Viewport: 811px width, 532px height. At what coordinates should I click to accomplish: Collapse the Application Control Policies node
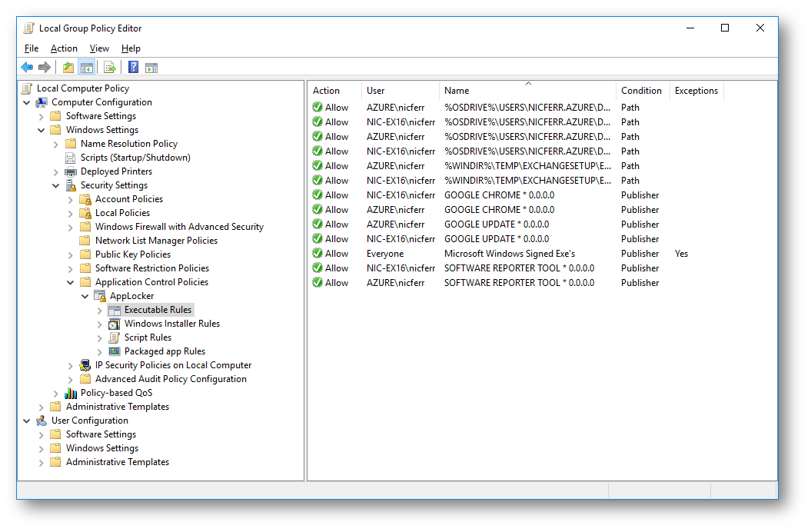pos(71,282)
